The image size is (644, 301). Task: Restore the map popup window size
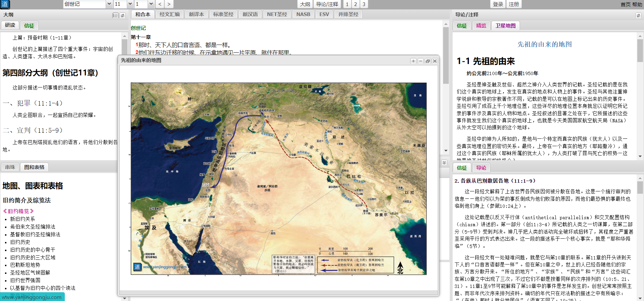pos(428,61)
